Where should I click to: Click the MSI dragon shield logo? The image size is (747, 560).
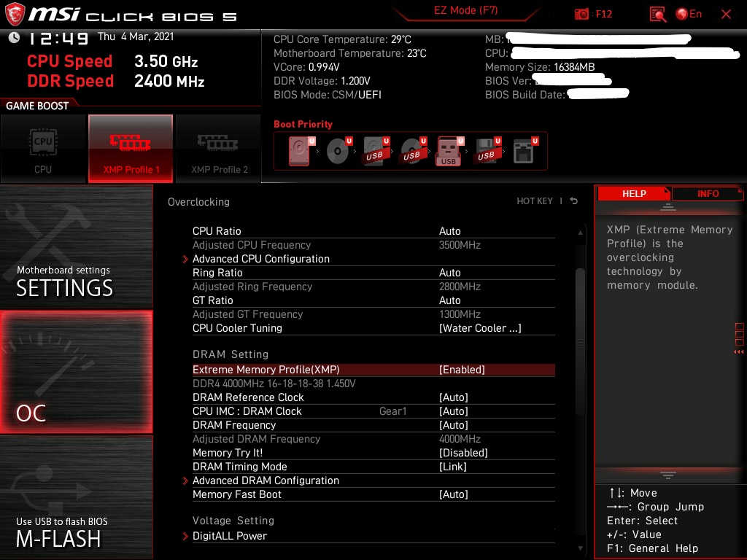coord(15,14)
